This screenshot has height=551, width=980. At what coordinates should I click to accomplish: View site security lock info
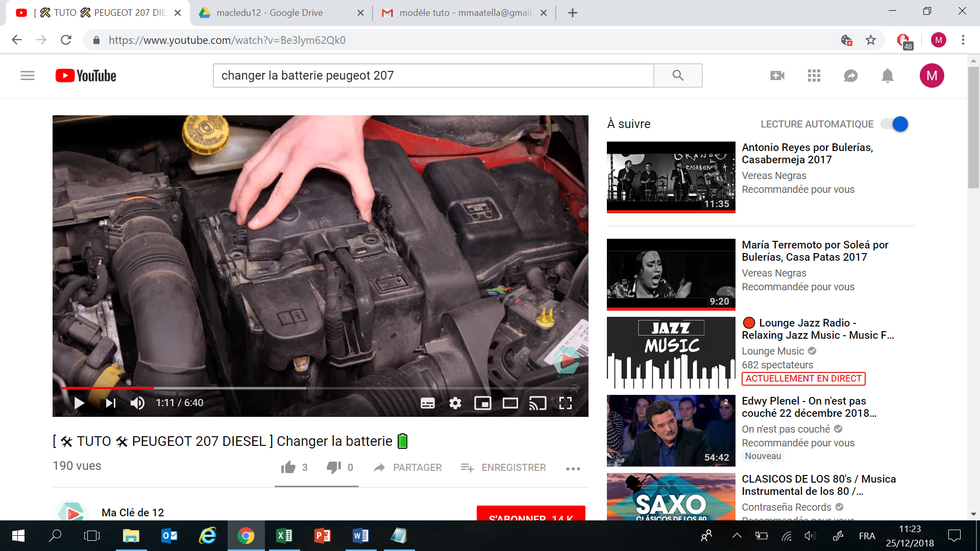(x=96, y=40)
